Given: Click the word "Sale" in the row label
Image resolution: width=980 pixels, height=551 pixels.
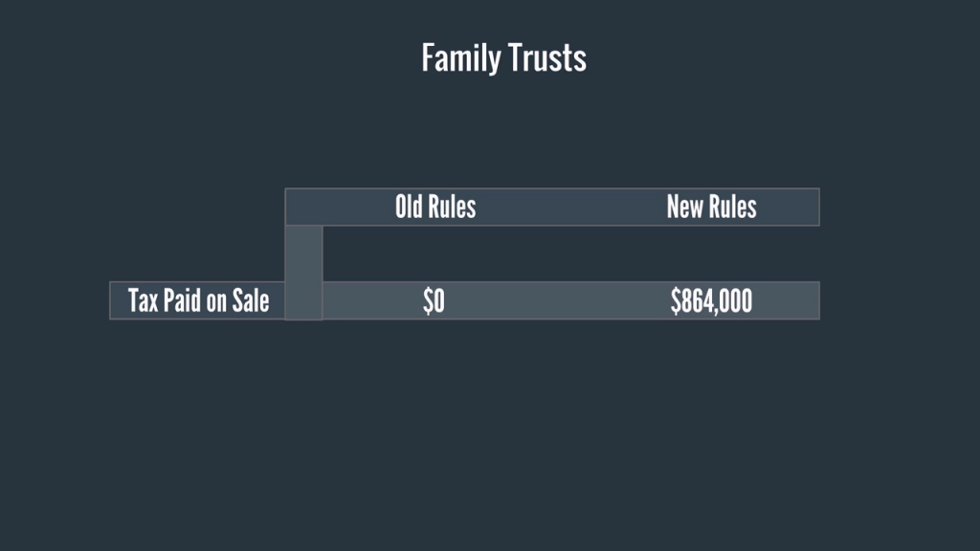Looking at the screenshot, I should [x=250, y=301].
